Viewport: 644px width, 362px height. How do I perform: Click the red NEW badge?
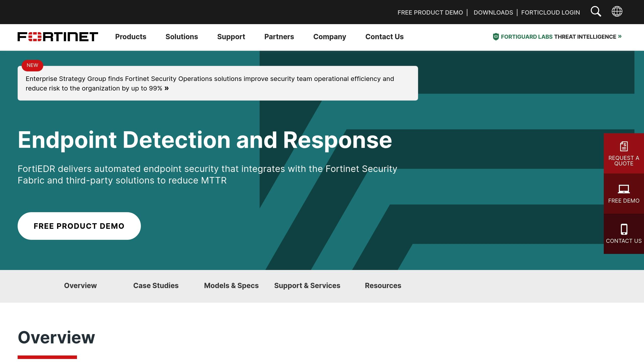(x=32, y=65)
